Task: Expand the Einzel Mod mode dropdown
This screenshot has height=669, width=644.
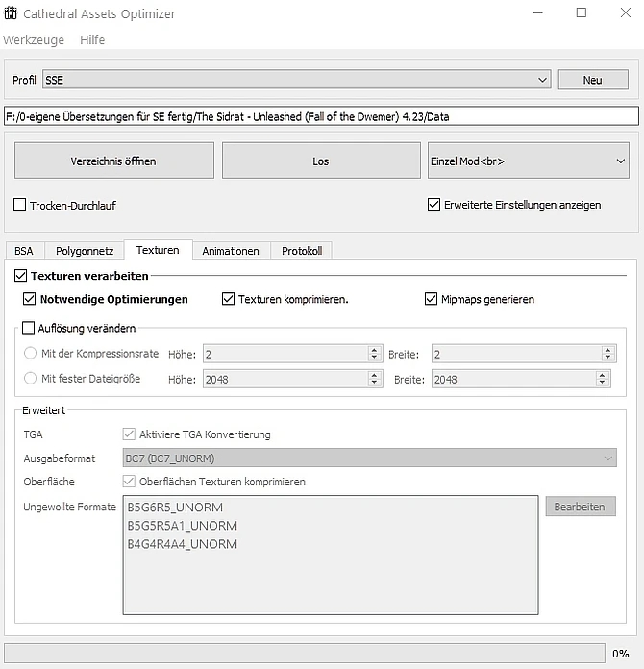Action: pos(527,161)
